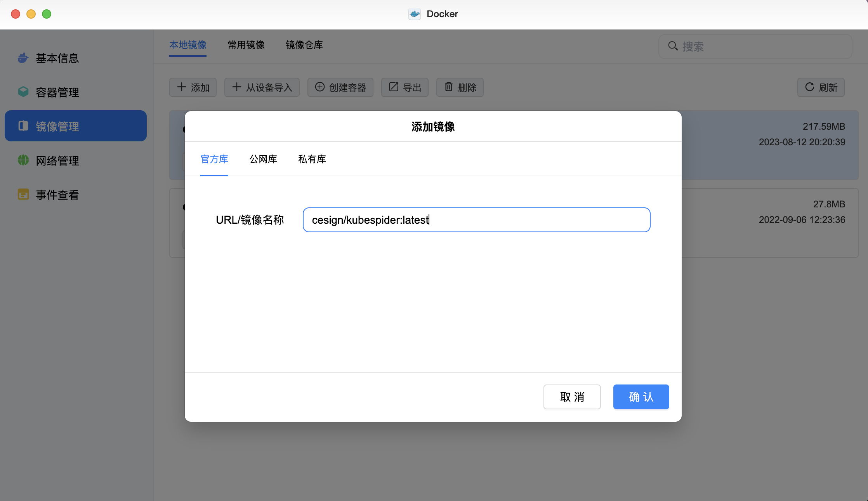
Task: Confirm adding image with 确认 button
Action: point(641,397)
